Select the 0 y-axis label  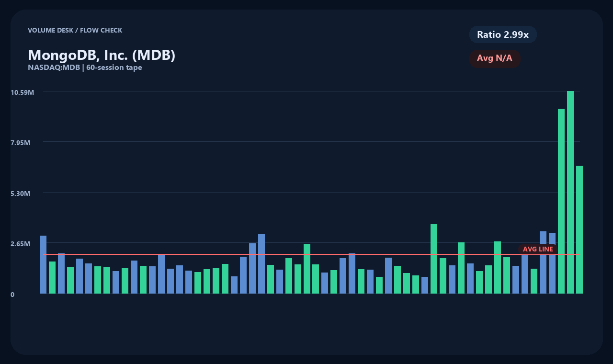tap(12, 295)
